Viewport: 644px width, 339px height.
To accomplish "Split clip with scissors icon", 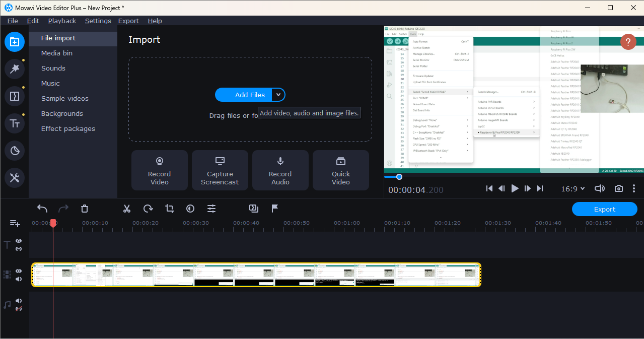I will (127, 209).
